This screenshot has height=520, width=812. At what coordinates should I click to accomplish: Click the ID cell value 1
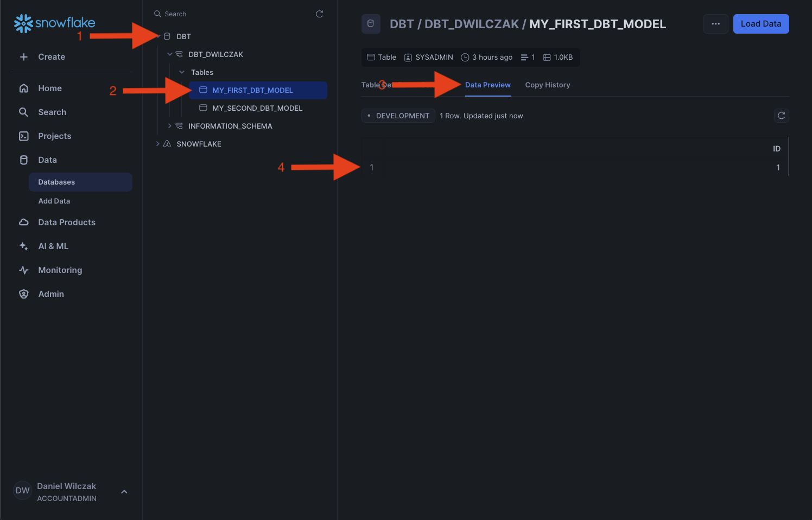click(778, 168)
